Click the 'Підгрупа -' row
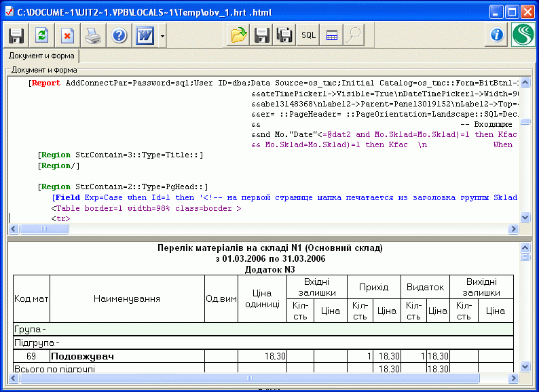Viewport: 539px width, 392px height. (263, 342)
